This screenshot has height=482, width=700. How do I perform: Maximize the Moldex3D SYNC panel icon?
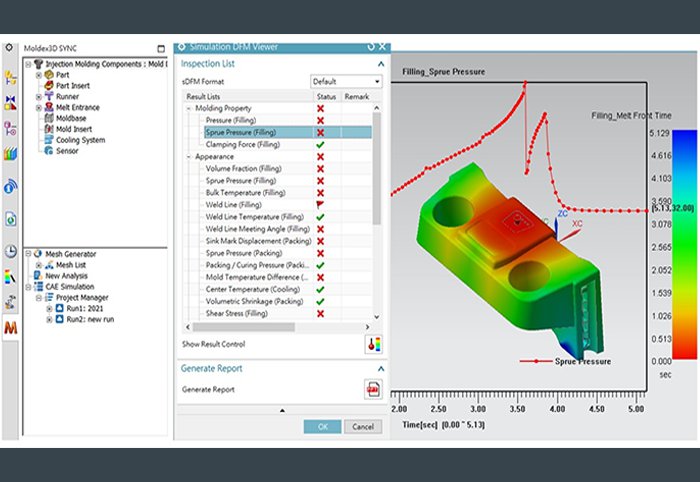pos(161,48)
